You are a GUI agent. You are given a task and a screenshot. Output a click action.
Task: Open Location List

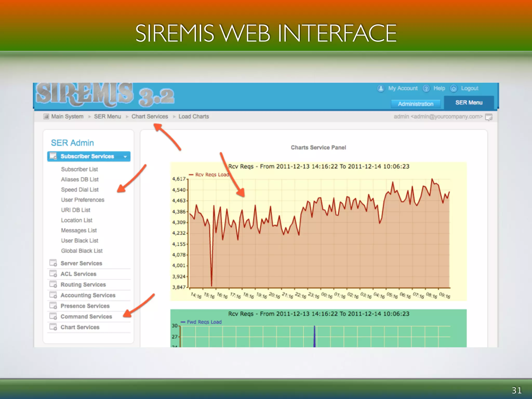77,220
